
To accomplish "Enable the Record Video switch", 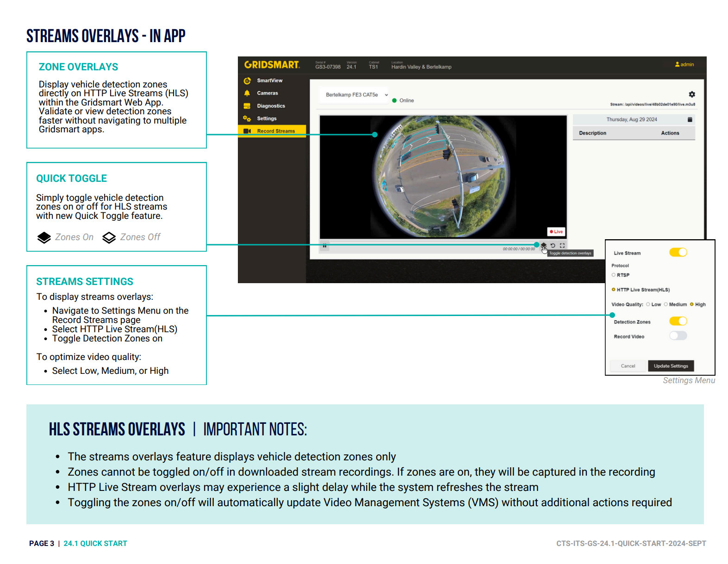I will pos(678,335).
